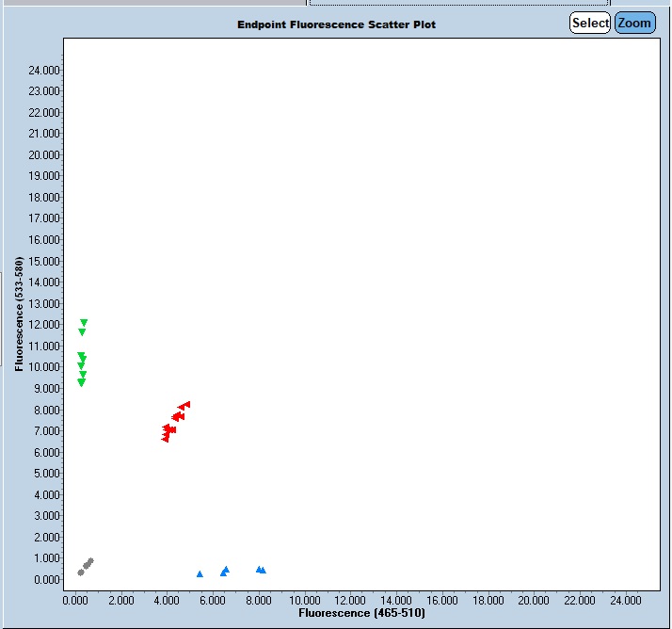Click the Select button above the plot
Viewport: 672px width, 629px height.
(x=590, y=23)
